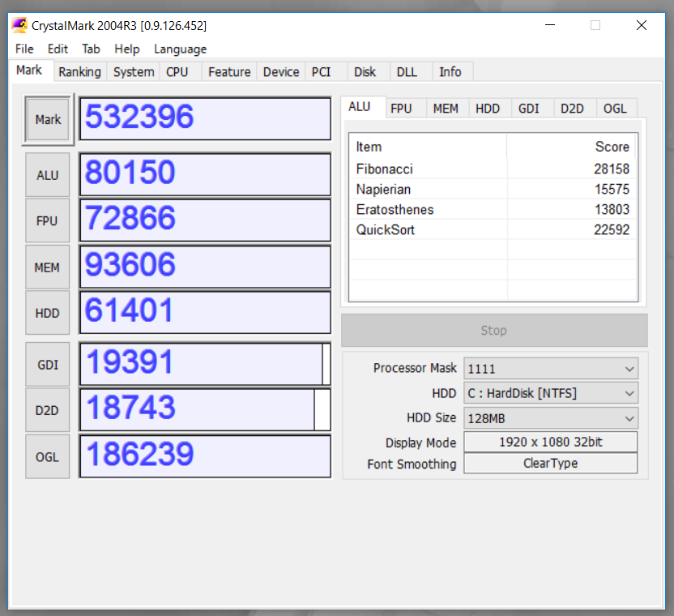The width and height of the screenshot is (674, 616).
Task: Click OGL score 186239
Action: tap(206, 456)
